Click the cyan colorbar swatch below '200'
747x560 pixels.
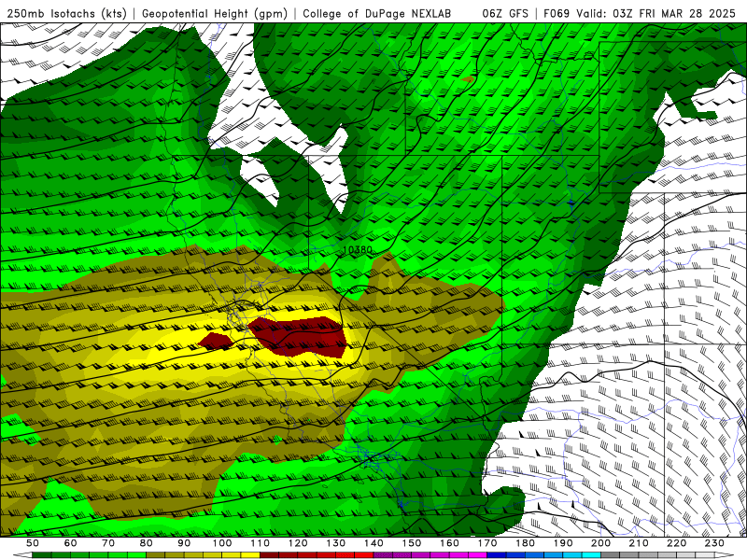(591, 555)
